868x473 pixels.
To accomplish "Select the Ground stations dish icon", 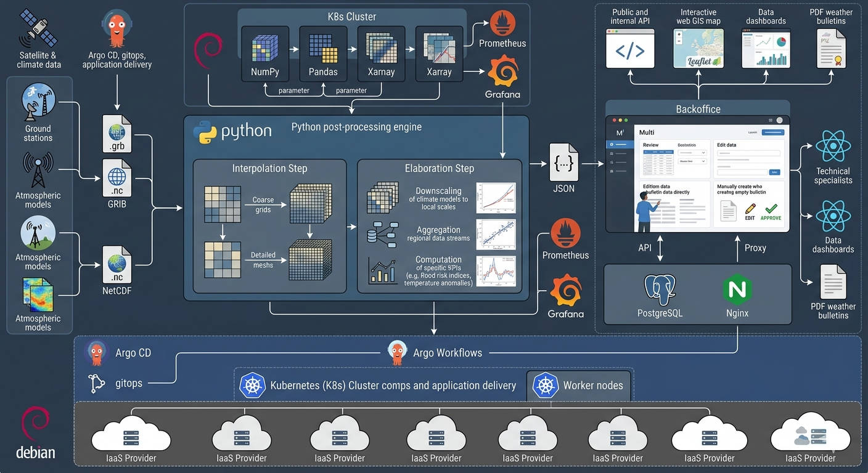I will pyautogui.click(x=38, y=102).
